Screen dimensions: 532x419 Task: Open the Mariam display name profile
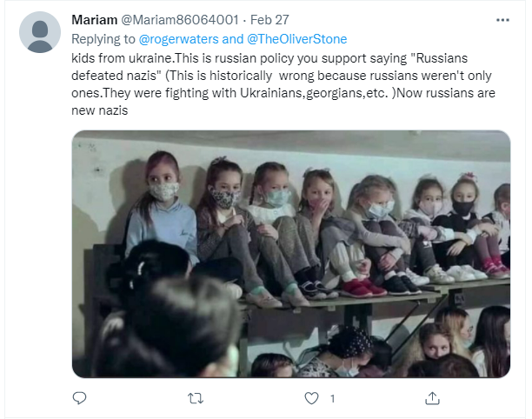click(x=95, y=20)
